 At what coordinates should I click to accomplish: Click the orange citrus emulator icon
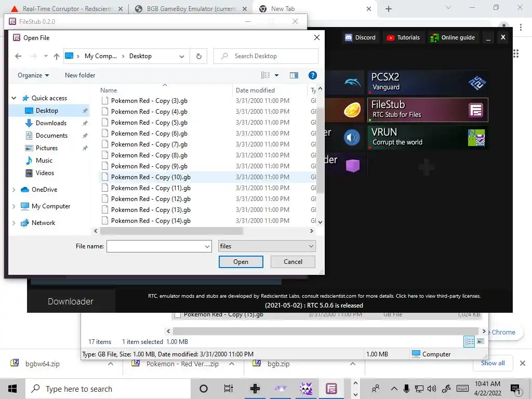click(x=352, y=110)
